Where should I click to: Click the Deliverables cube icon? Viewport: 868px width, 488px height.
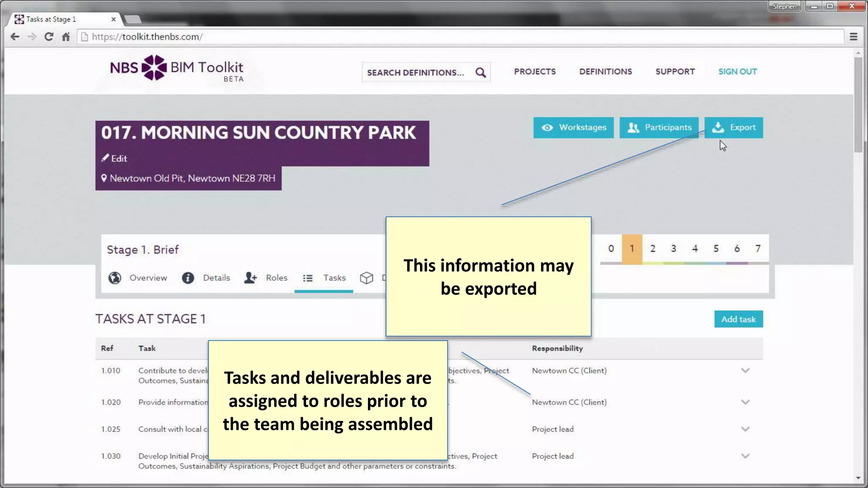(x=367, y=278)
